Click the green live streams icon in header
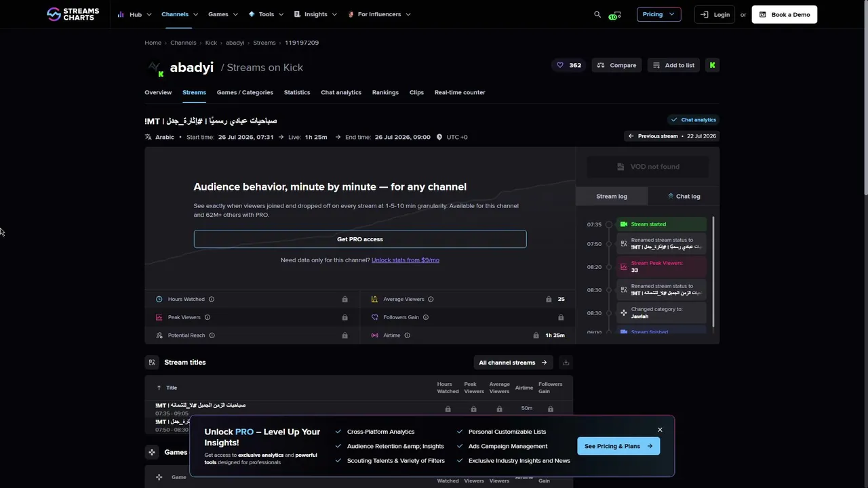This screenshot has height=488, width=868. coord(614,15)
